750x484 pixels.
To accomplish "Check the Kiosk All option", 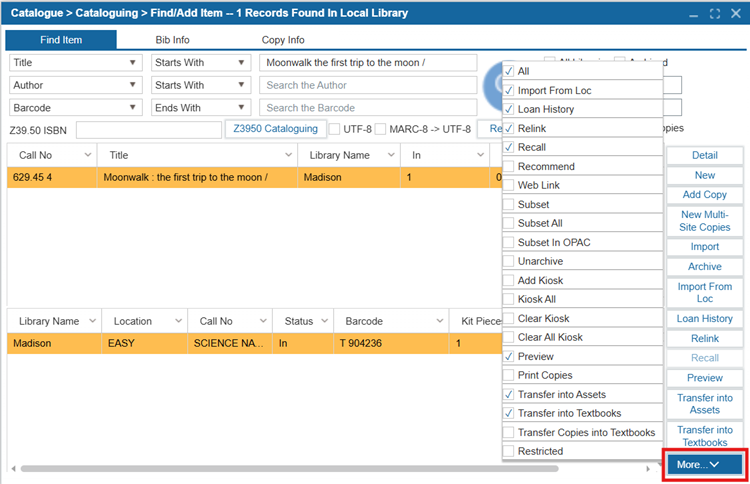I will tap(508, 299).
